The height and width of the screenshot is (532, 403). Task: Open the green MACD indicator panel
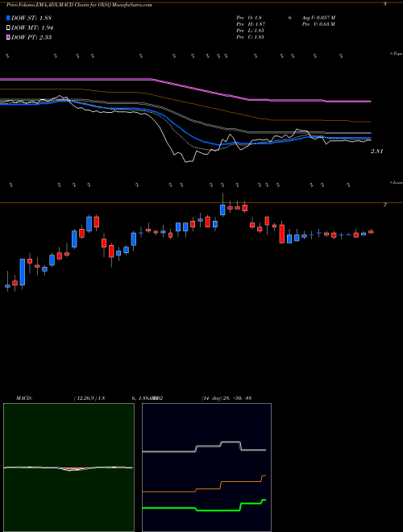(69, 468)
